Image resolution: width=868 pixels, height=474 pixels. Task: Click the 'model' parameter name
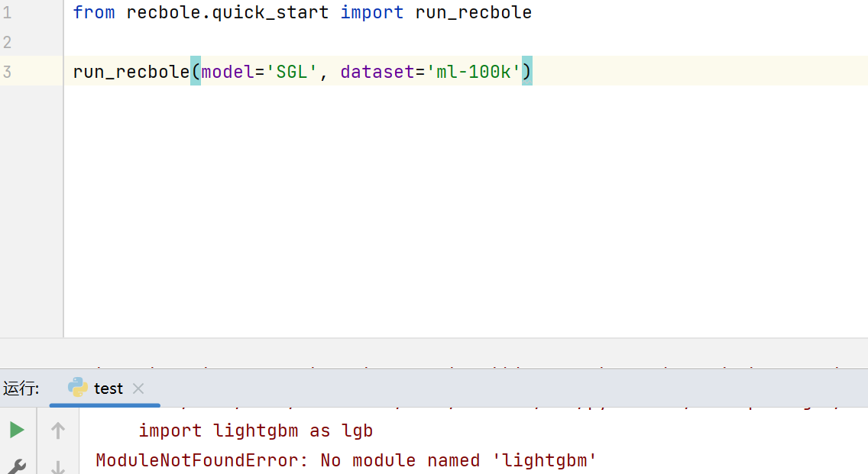(x=228, y=72)
